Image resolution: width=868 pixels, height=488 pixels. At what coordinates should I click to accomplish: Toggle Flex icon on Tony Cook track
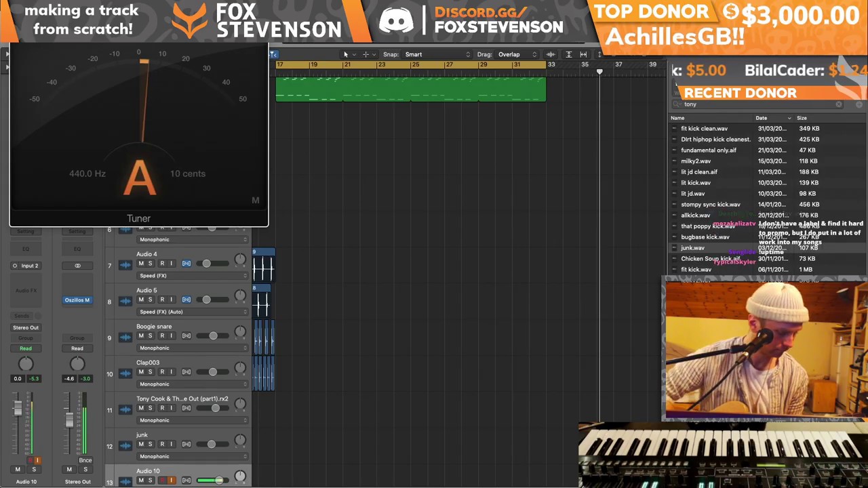coord(186,408)
